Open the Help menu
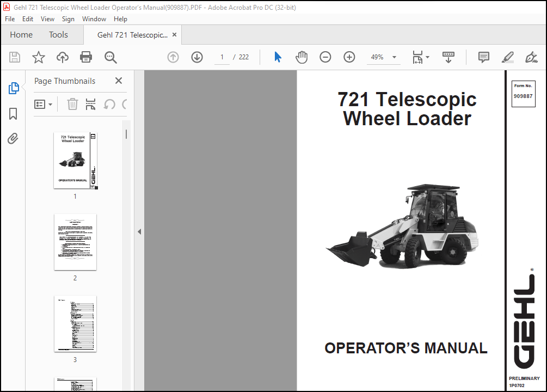The width and height of the screenshot is (547, 392). [120, 19]
